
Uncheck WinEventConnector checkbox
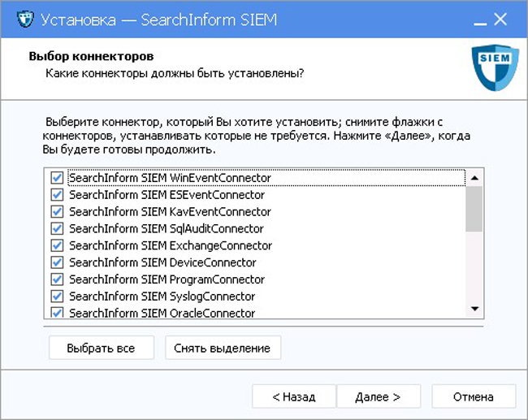click(x=57, y=178)
